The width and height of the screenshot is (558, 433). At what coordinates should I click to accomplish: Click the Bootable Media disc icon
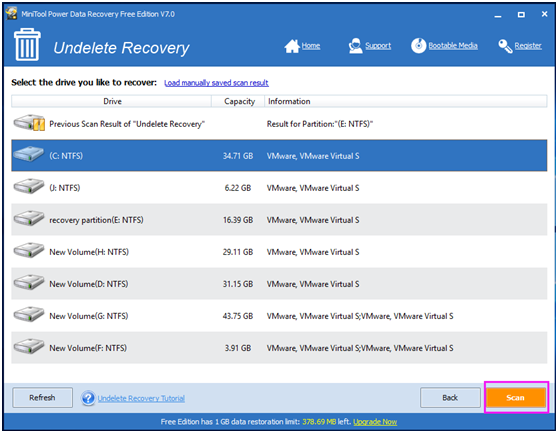click(418, 46)
